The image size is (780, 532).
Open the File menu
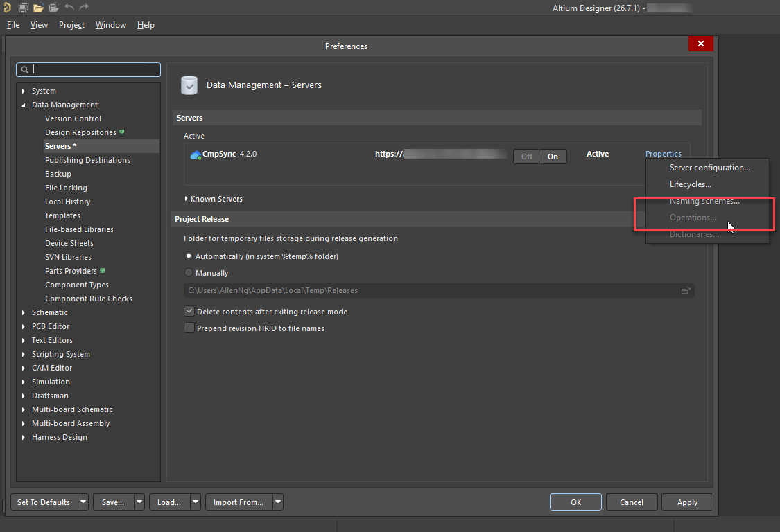[13, 25]
